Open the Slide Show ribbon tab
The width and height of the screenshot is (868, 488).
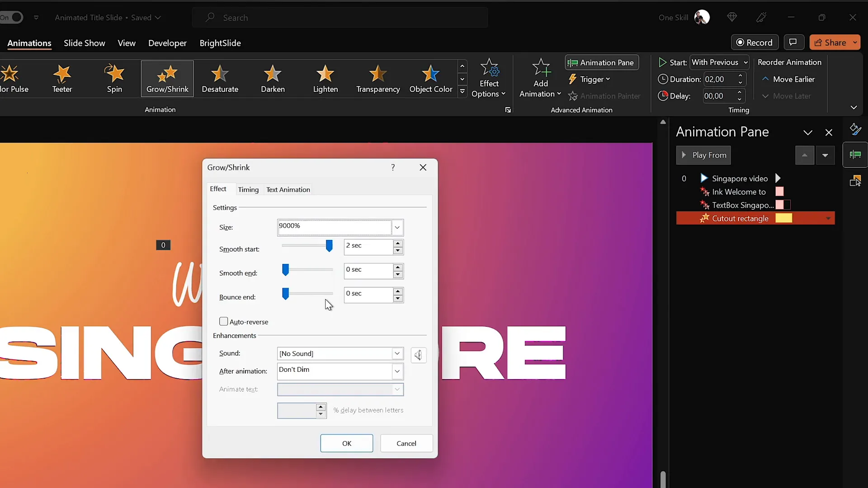[x=84, y=43]
